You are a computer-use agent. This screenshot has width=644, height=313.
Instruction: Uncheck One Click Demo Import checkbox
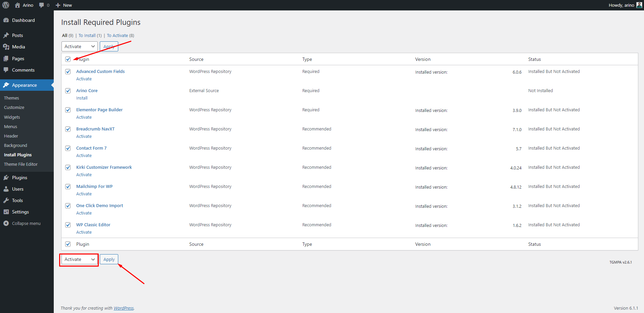(x=68, y=206)
